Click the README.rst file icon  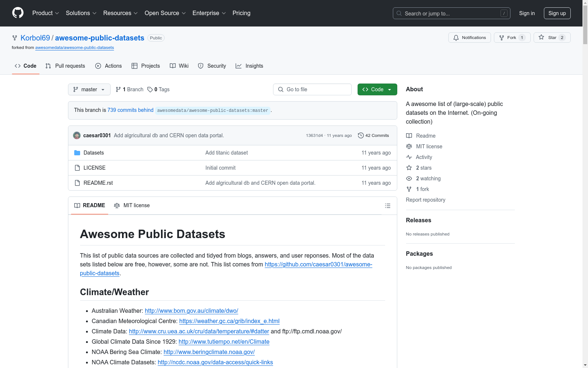click(77, 183)
